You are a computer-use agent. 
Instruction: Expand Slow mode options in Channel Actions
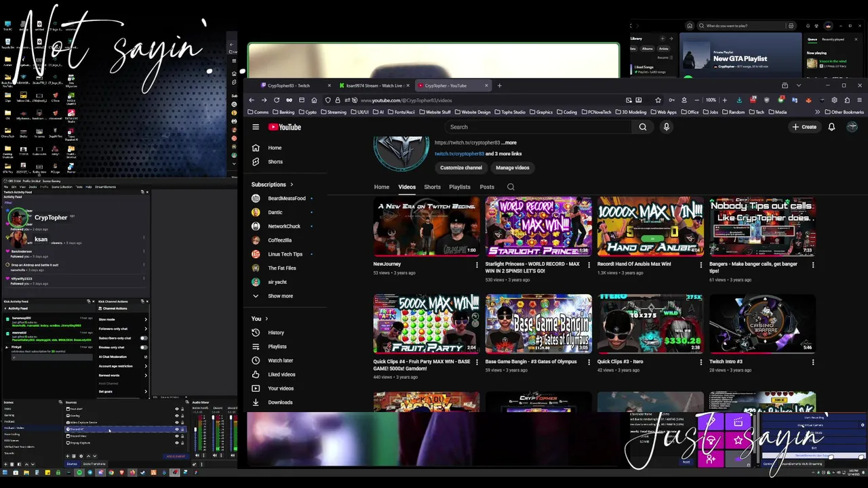146,319
